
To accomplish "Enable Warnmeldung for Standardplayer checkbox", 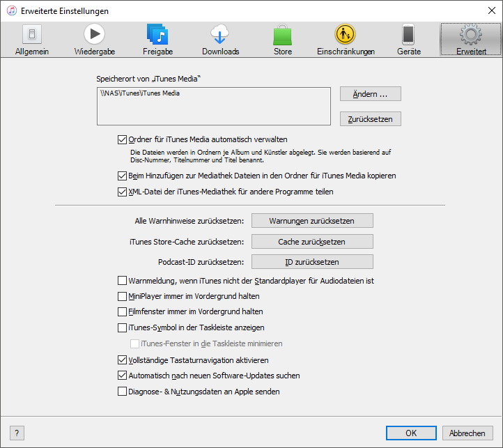I will point(122,281).
